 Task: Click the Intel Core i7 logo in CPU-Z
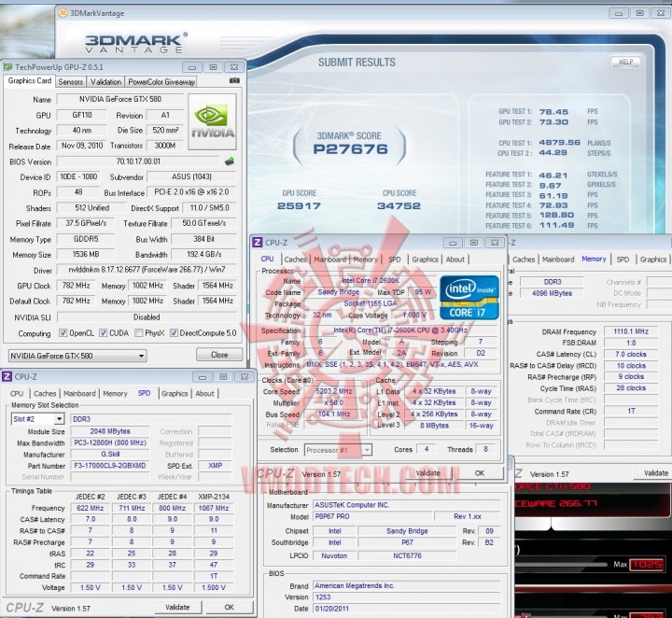click(x=469, y=298)
